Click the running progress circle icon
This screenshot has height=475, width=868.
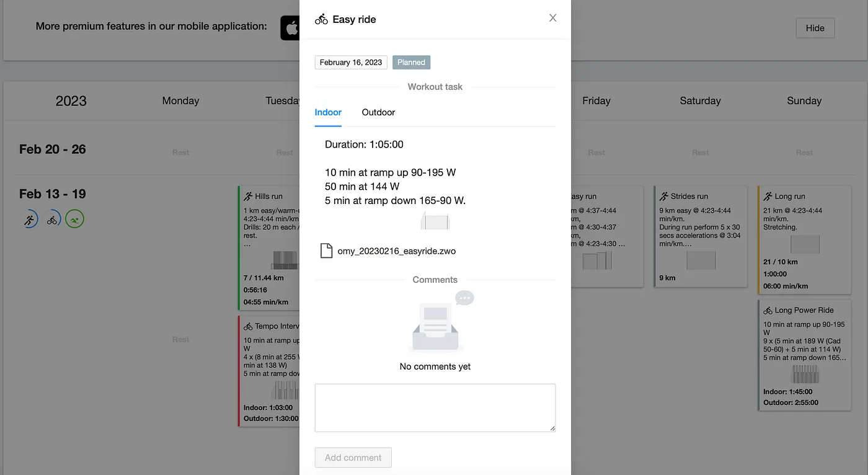[x=30, y=218]
